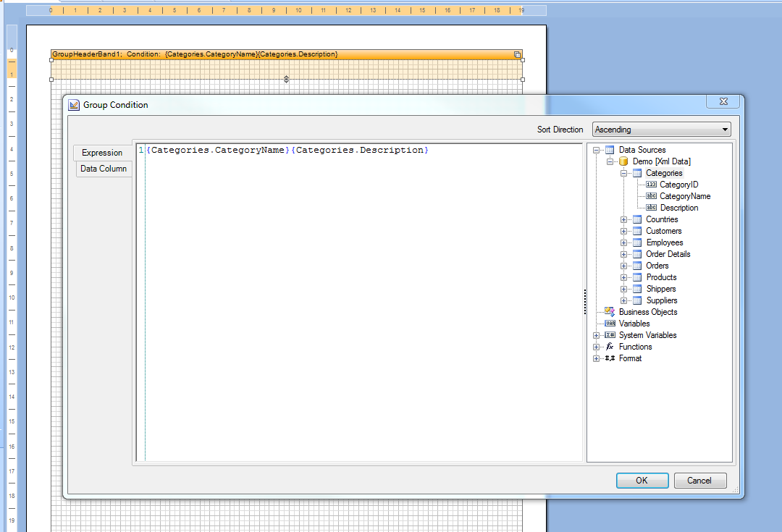Switch to the Data Column tab

104,169
